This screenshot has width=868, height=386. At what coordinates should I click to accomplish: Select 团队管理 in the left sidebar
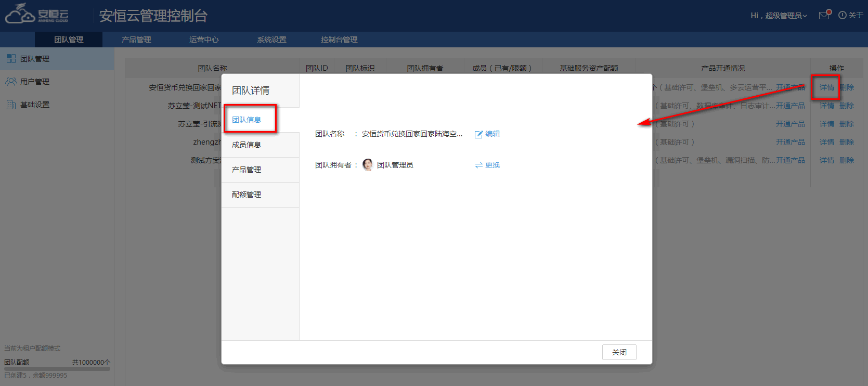pos(57,59)
